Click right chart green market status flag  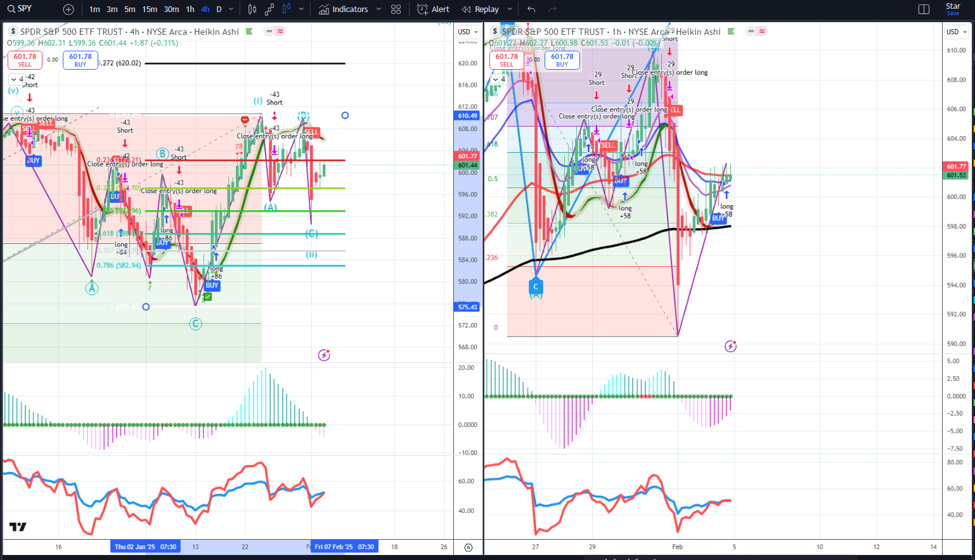point(731,31)
